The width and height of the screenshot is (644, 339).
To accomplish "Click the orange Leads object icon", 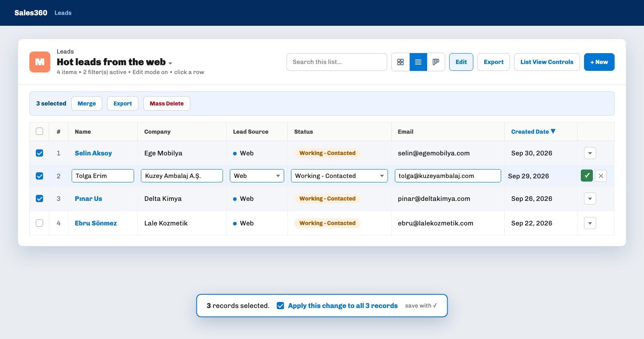I will click(x=40, y=62).
